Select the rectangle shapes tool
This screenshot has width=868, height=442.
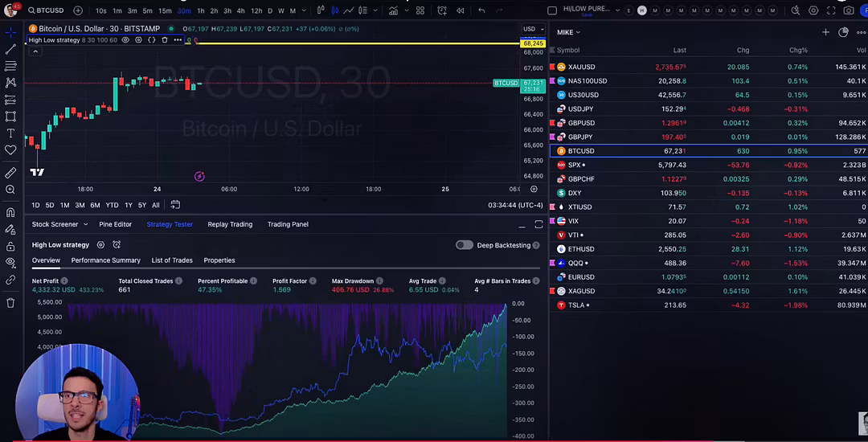(10, 117)
